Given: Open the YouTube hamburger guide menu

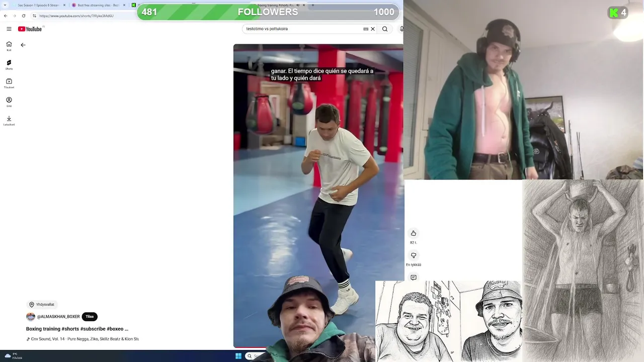Looking at the screenshot, I should 9,29.
